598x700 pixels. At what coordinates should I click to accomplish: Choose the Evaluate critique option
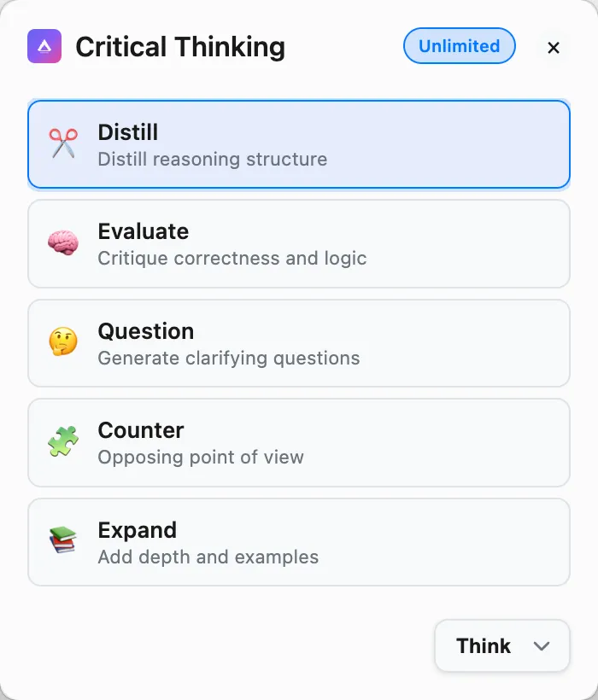click(299, 243)
